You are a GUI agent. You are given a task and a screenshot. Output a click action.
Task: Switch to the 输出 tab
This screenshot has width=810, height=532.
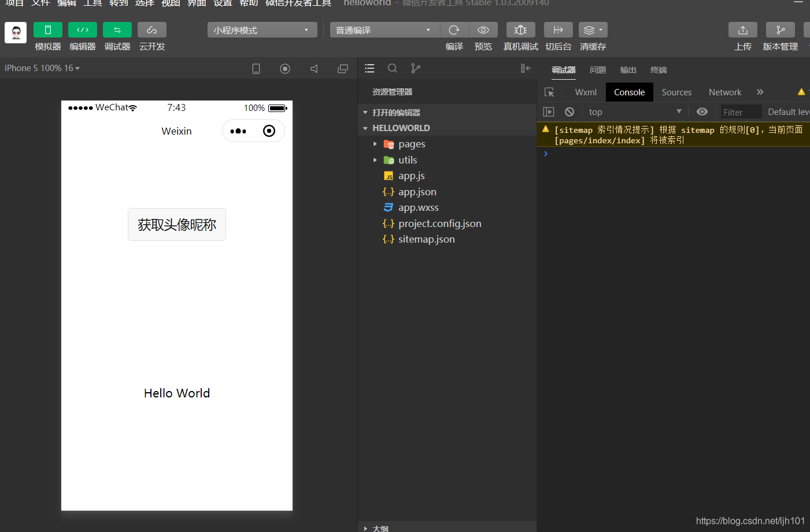click(628, 70)
